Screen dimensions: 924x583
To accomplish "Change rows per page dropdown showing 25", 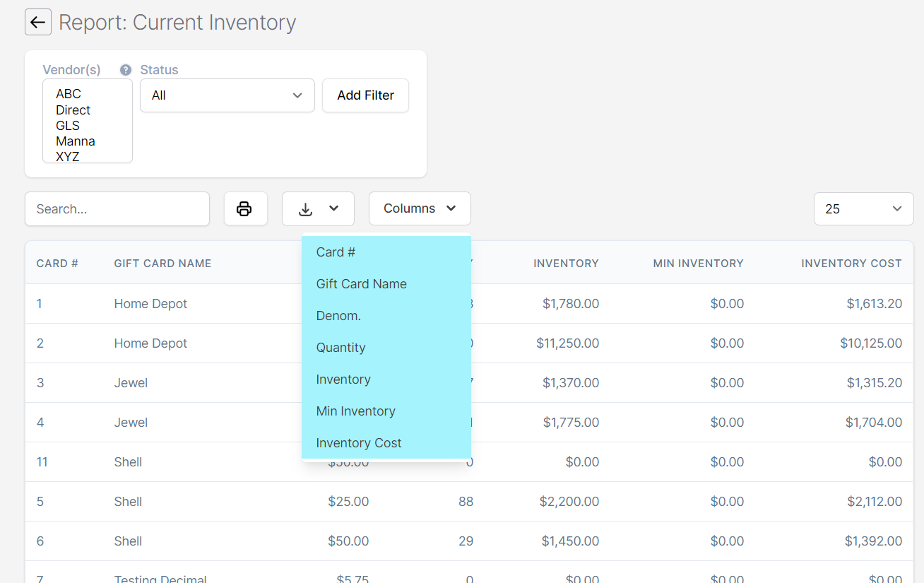I will 863,208.
